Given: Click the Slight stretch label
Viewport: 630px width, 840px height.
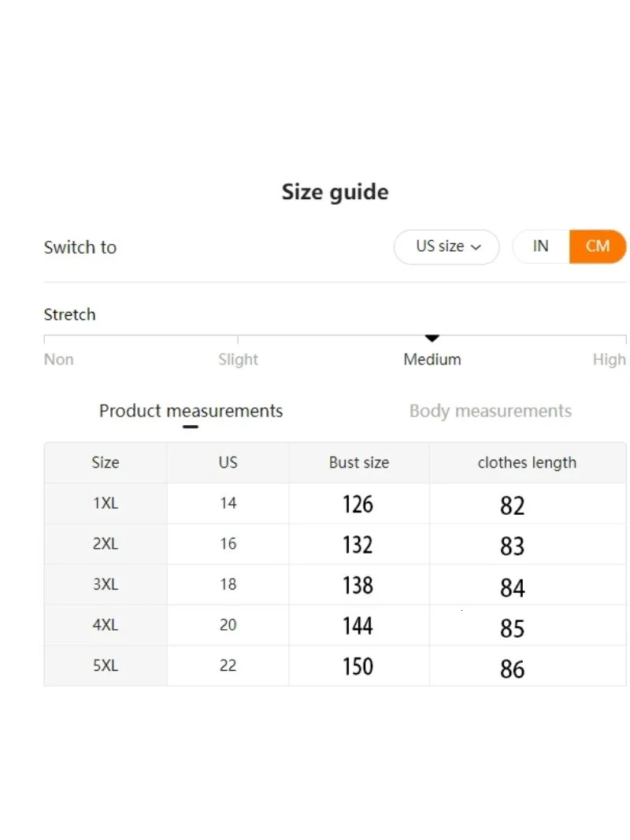Looking at the screenshot, I should click(238, 360).
